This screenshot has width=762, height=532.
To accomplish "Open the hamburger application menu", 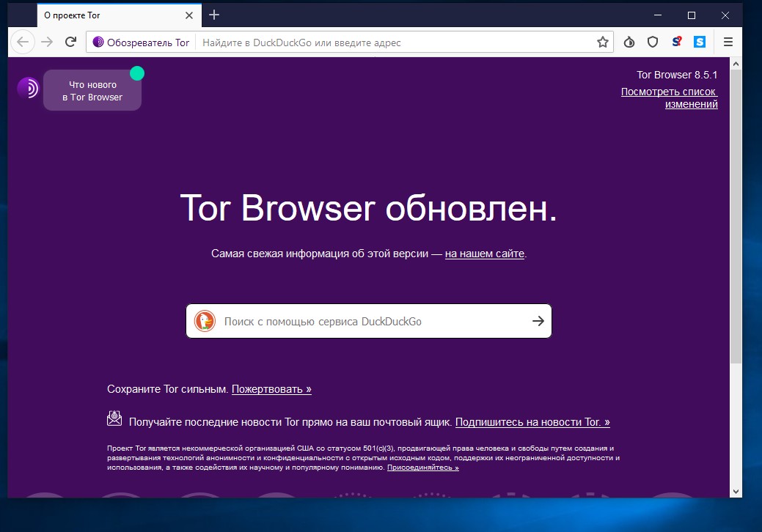I will click(x=728, y=43).
